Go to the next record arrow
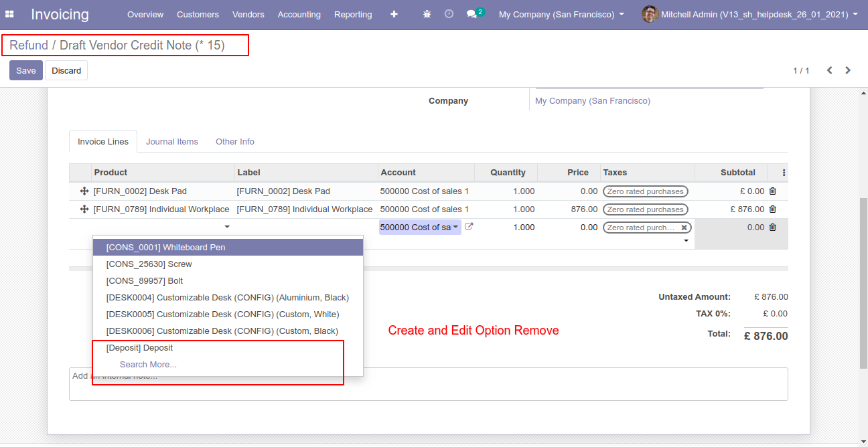The width and height of the screenshot is (868, 447). (848, 70)
